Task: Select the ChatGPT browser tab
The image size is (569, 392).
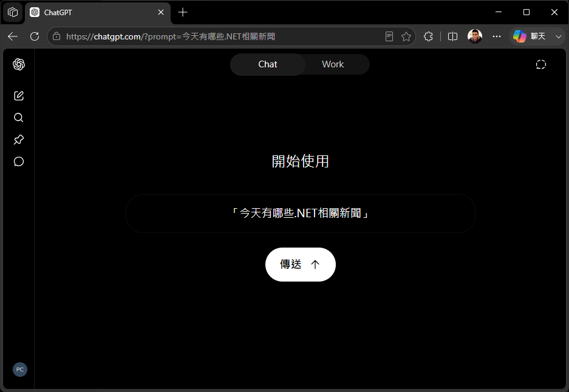Action: [98, 12]
